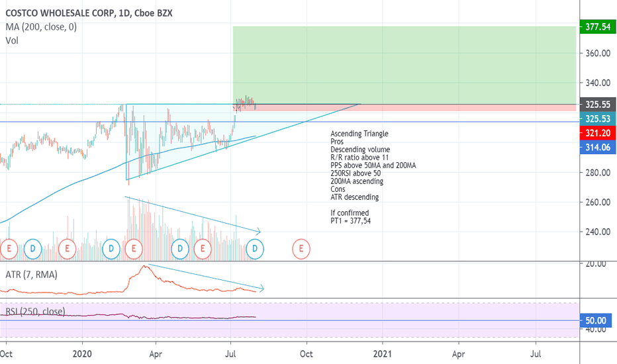Click the 280.00 price axis value
Screen dimensions: 617x364
click(x=598, y=172)
